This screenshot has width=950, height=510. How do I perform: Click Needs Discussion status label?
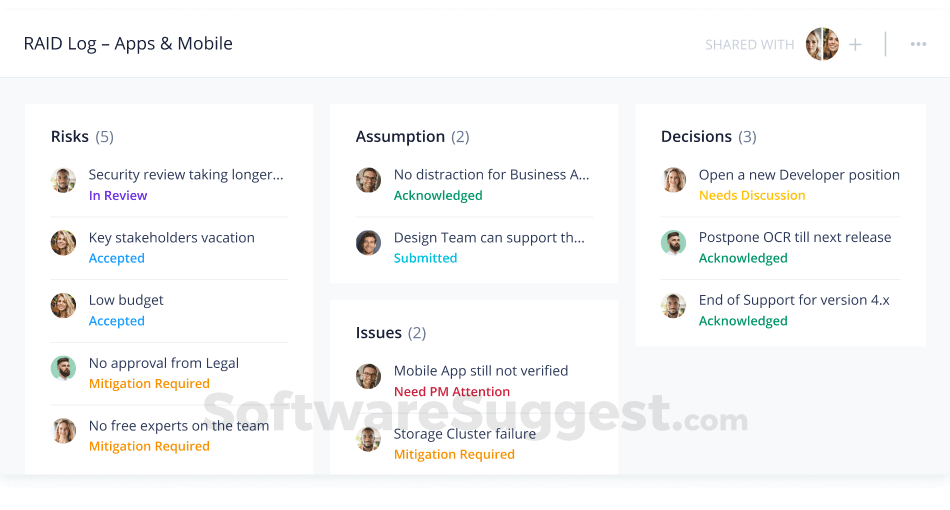tap(752, 196)
